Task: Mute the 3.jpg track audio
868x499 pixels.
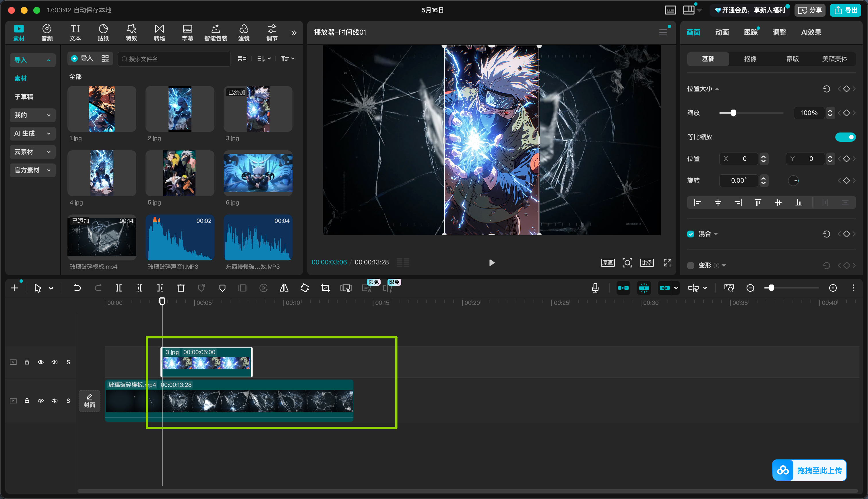Action: tap(54, 362)
